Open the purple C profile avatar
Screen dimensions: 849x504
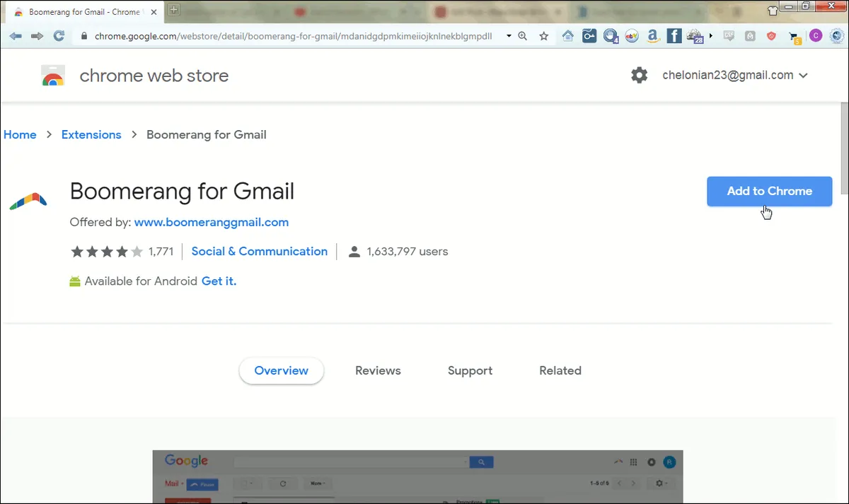click(x=816, y=36)
